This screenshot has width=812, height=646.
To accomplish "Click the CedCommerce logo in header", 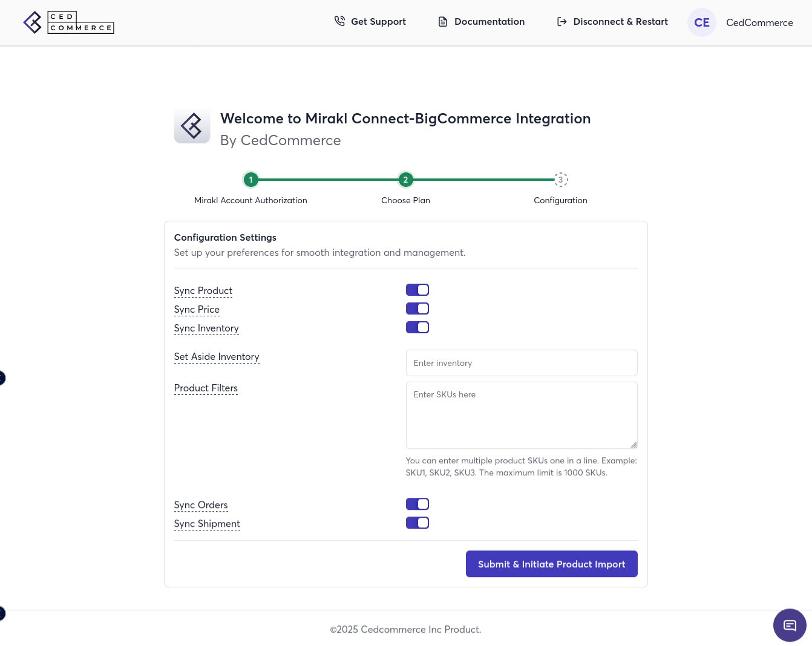I will (68, 22).
